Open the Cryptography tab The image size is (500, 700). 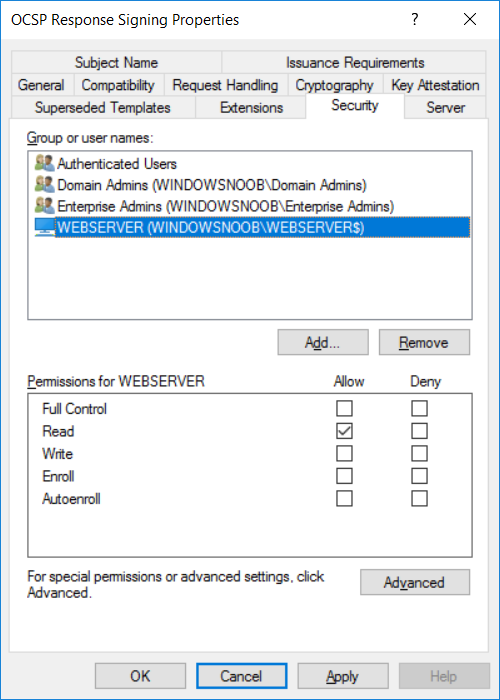pos(334,85)
